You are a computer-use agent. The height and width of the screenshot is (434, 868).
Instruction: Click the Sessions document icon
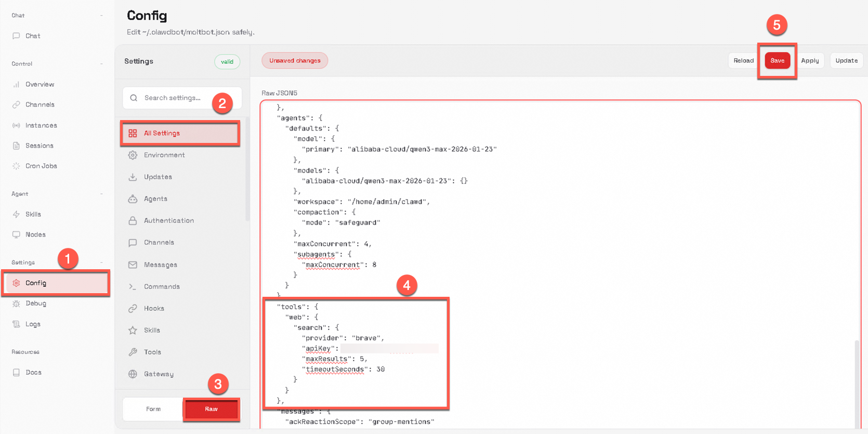click(x=16, y=146)
